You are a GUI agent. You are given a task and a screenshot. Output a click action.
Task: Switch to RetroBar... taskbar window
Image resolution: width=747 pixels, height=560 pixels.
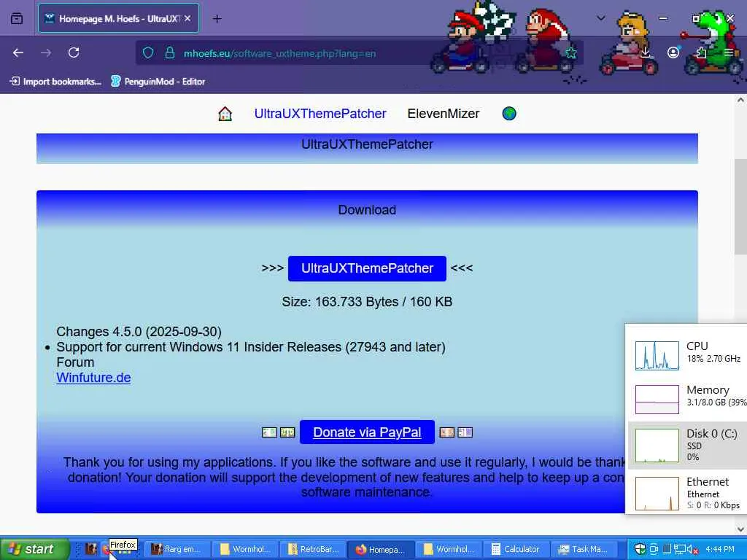(x=312, y=550)
